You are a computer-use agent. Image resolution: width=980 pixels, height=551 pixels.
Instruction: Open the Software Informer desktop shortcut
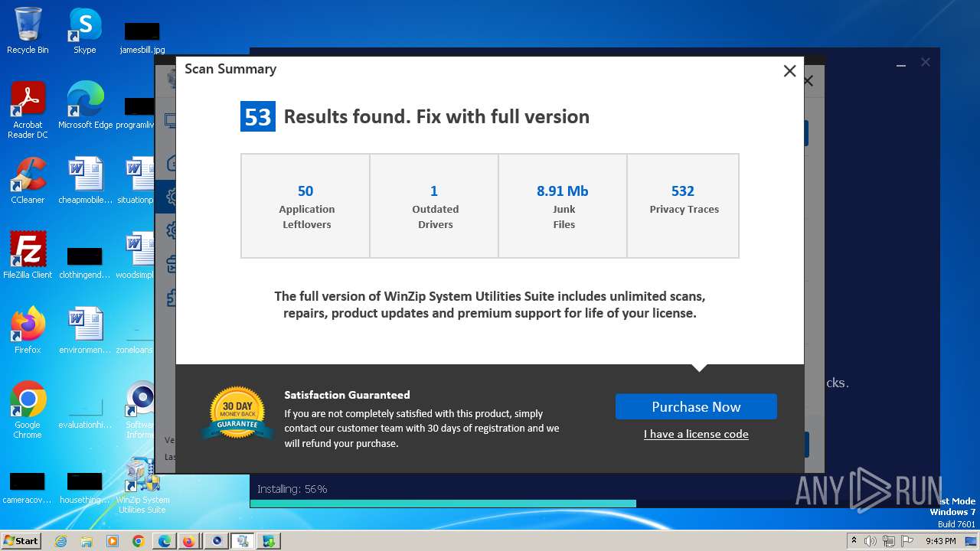click(140, 410)
